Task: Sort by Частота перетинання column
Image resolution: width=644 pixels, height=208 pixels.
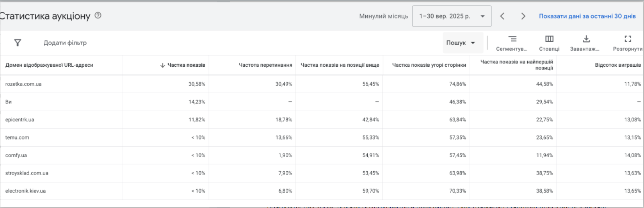Action: 265,65
